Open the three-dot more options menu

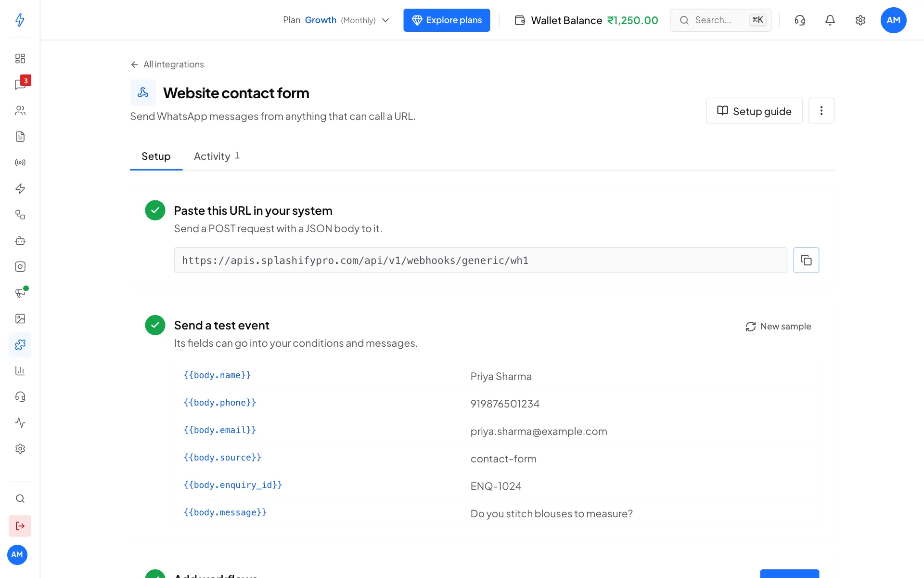pos(821,111)
